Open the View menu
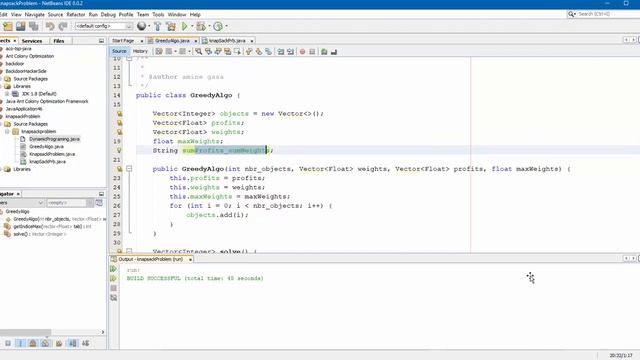The height and width of the screenshot is (360, 640). tap(16, 15)
